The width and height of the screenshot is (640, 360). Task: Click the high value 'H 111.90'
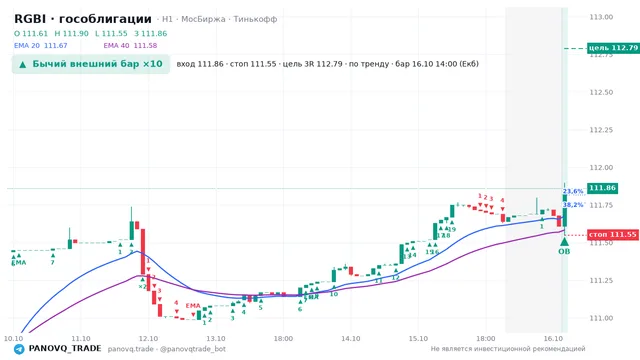point(71,33)
